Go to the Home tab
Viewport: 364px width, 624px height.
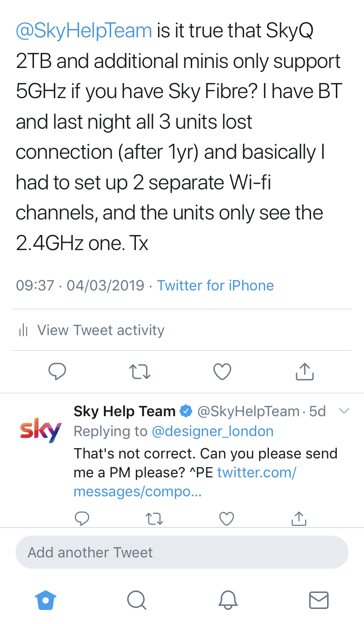click(x=46, y=600)
